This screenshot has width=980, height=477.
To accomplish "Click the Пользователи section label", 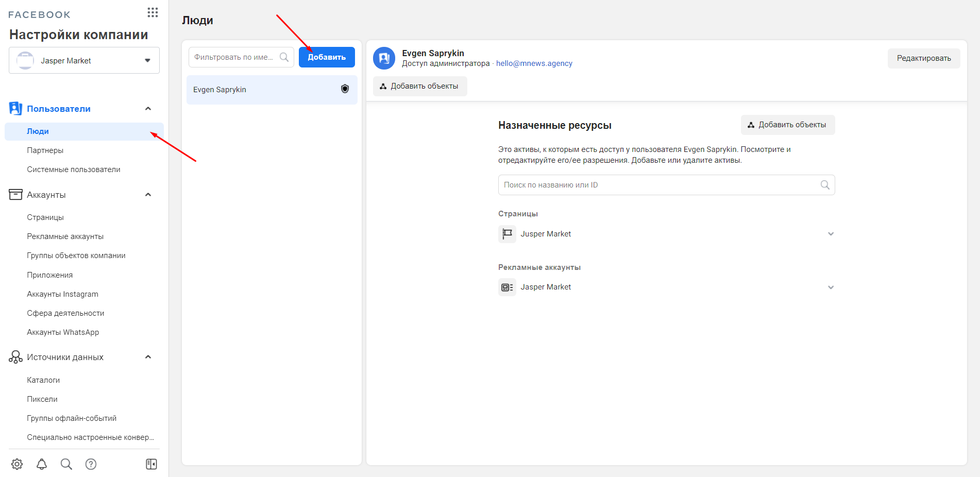I will [x=59, y=109].
